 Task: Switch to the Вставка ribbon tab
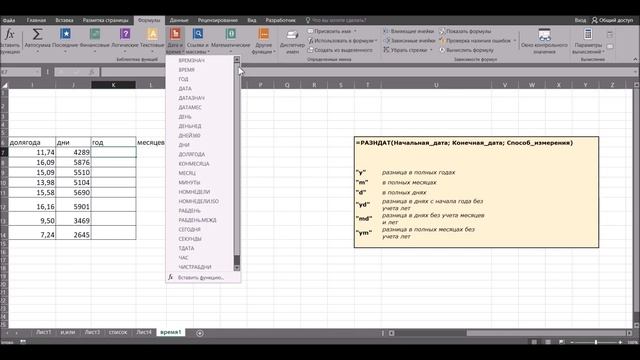point(64,20)
